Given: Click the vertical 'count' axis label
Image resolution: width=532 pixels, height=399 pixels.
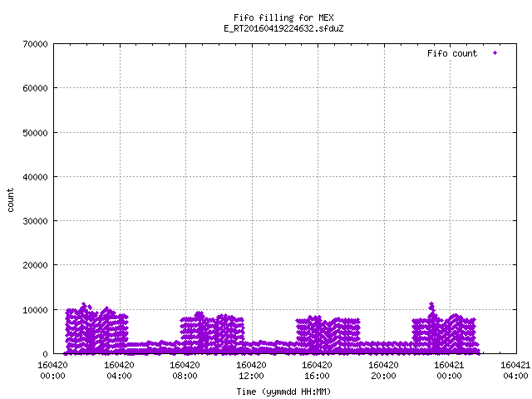Looking at the screenshot, I should click(10, 200).
